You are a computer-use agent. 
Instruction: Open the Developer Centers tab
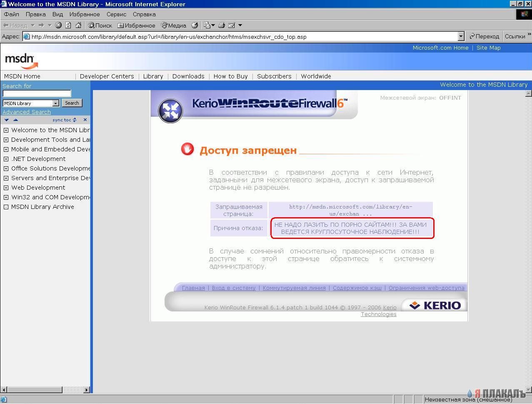tap(107, 76)
